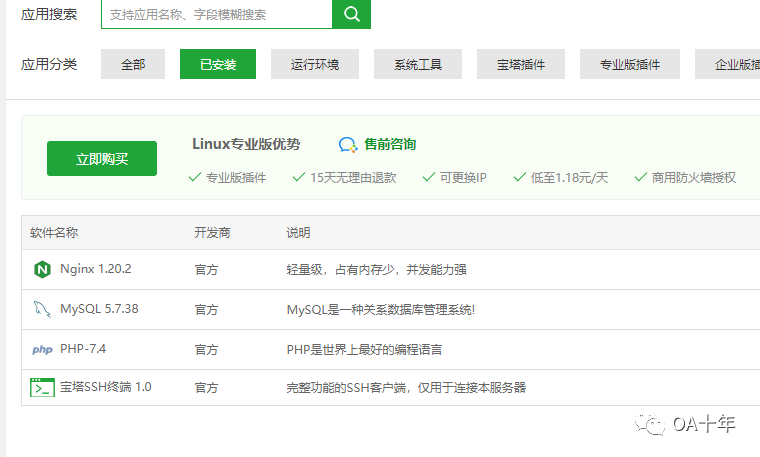Click Nginx description 轻量级，占有内存少

[x=377, y=269]
